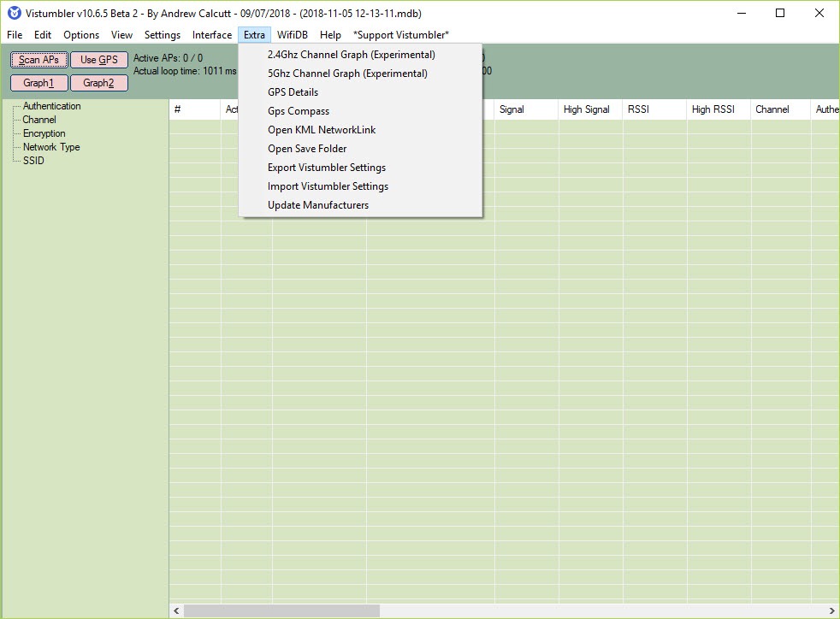Click the Active APs: 0 / 0 text

pos(169,58)
